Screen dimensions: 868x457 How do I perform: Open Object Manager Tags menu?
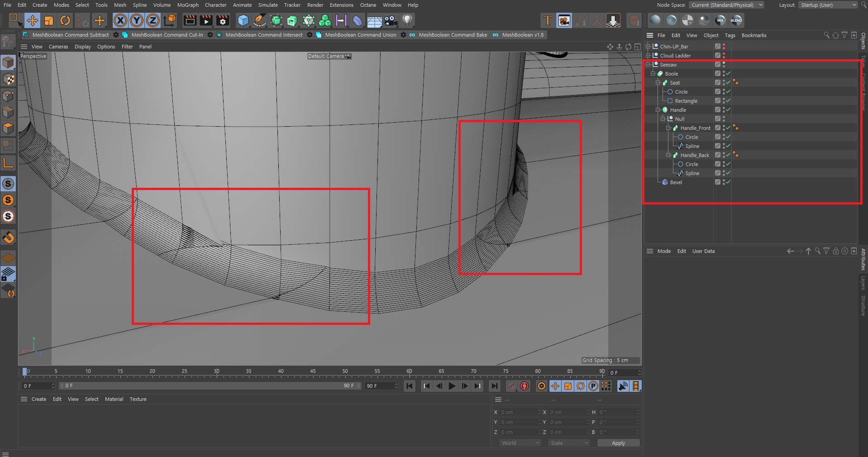(x=730, y=35)
